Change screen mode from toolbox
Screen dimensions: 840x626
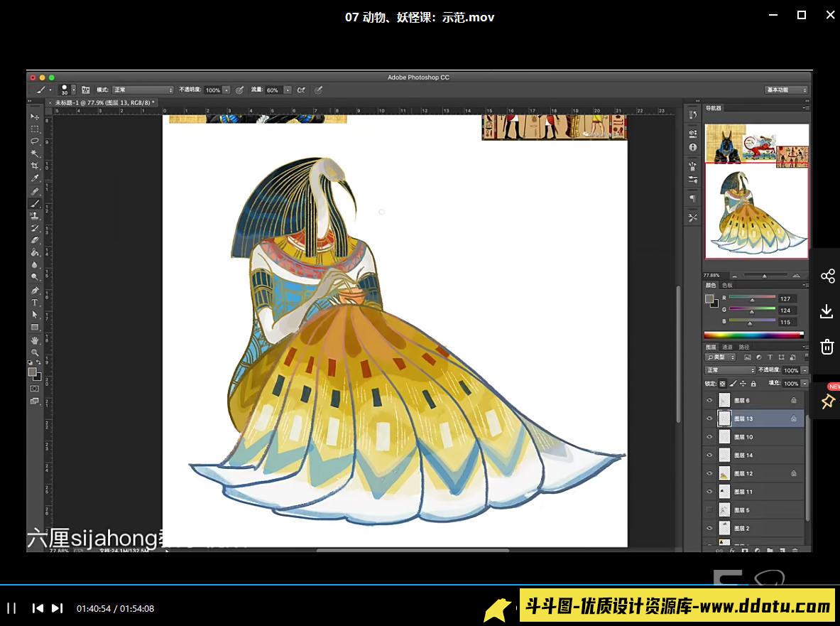[35, 401]
